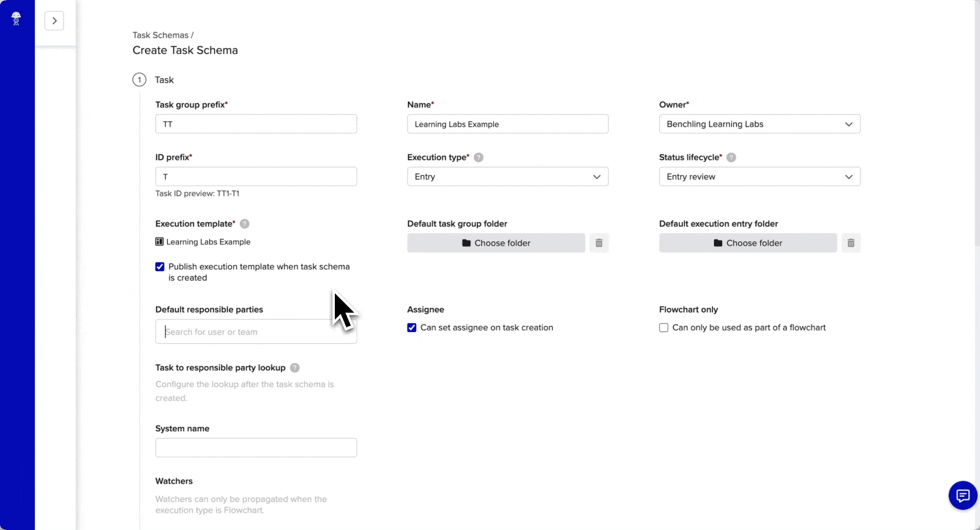Choose a default execution entry folder
Viewport: 980px width, 530px height.
(747, 243)
